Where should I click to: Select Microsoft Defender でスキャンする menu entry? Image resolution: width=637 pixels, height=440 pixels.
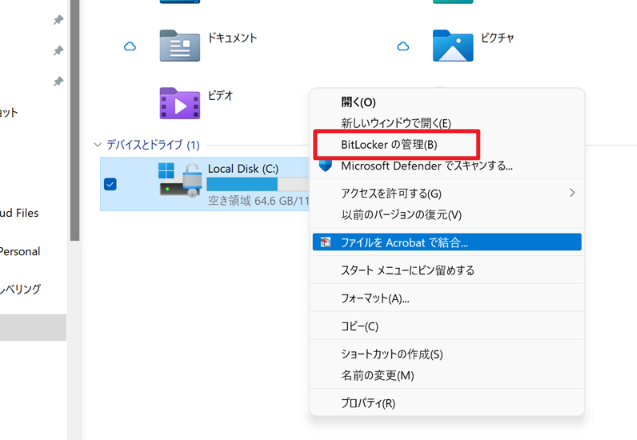pyautogui.click(x=447, y=166)
